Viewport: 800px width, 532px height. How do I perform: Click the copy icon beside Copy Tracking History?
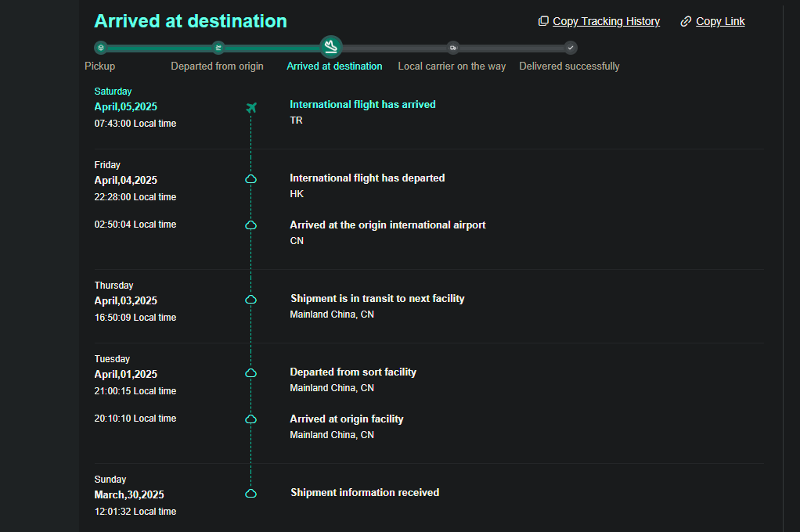[x=543, y=21]
